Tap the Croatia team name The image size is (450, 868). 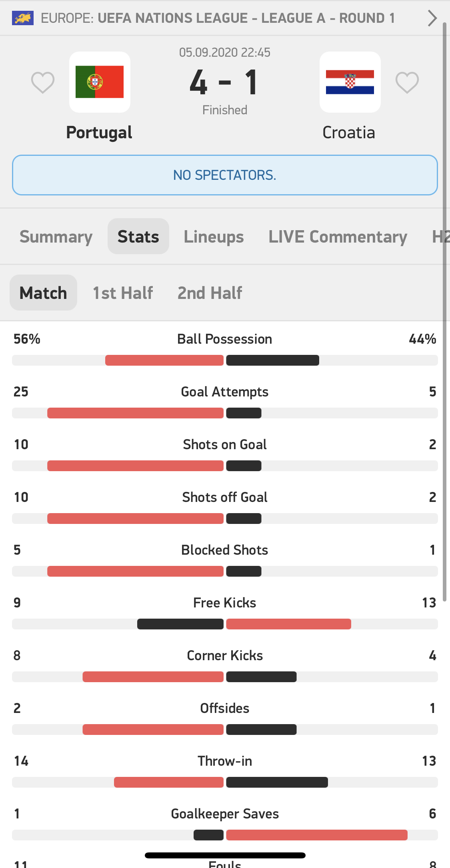[349, 133]
